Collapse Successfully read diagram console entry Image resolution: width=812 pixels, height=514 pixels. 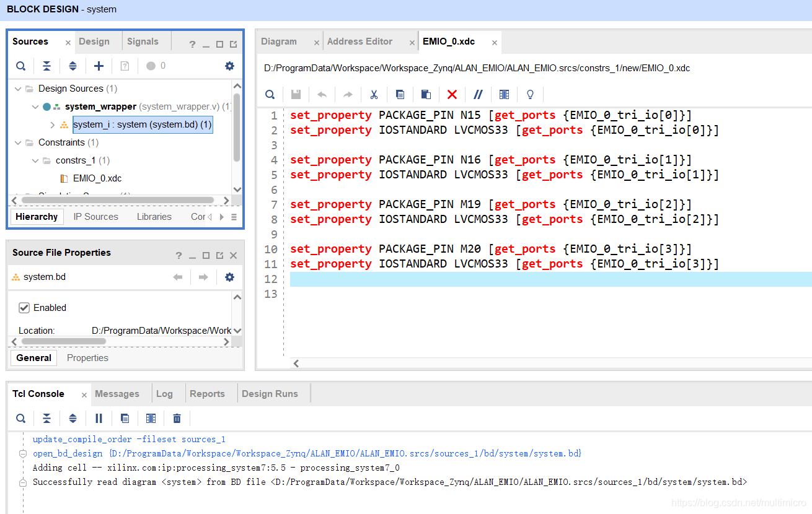point(23,482)
